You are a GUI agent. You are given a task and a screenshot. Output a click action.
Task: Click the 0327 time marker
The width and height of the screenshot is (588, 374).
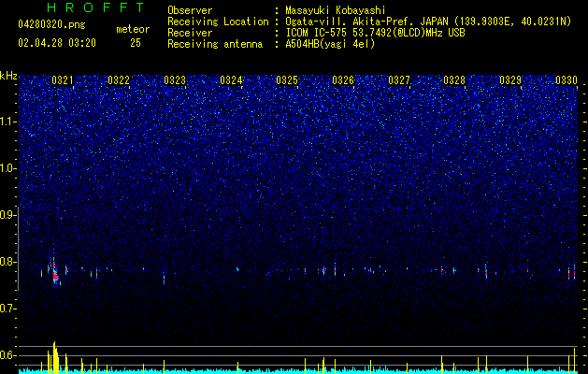(399, 80)
